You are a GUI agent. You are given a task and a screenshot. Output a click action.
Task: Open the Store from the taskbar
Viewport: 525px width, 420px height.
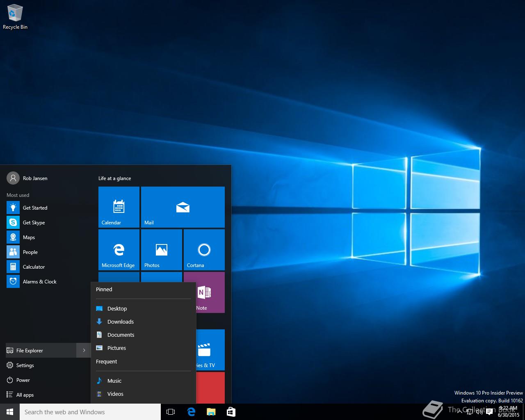[x=231, y=412]
